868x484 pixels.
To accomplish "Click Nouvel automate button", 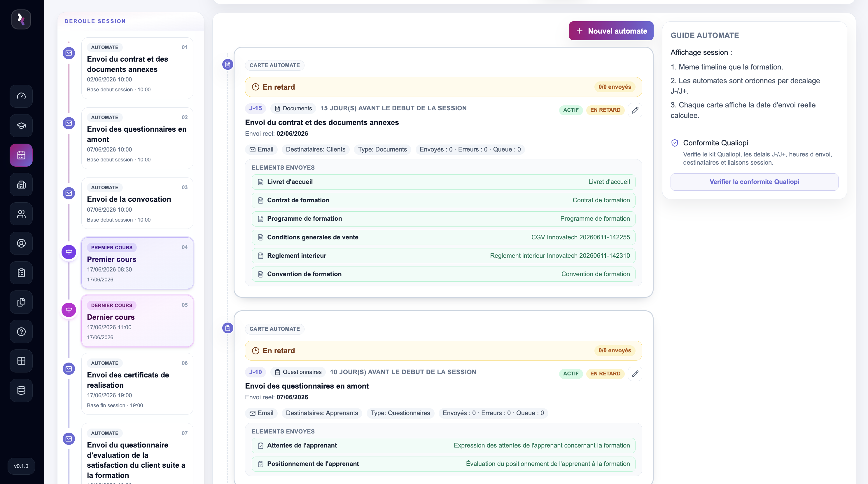I will pos(611,31).
